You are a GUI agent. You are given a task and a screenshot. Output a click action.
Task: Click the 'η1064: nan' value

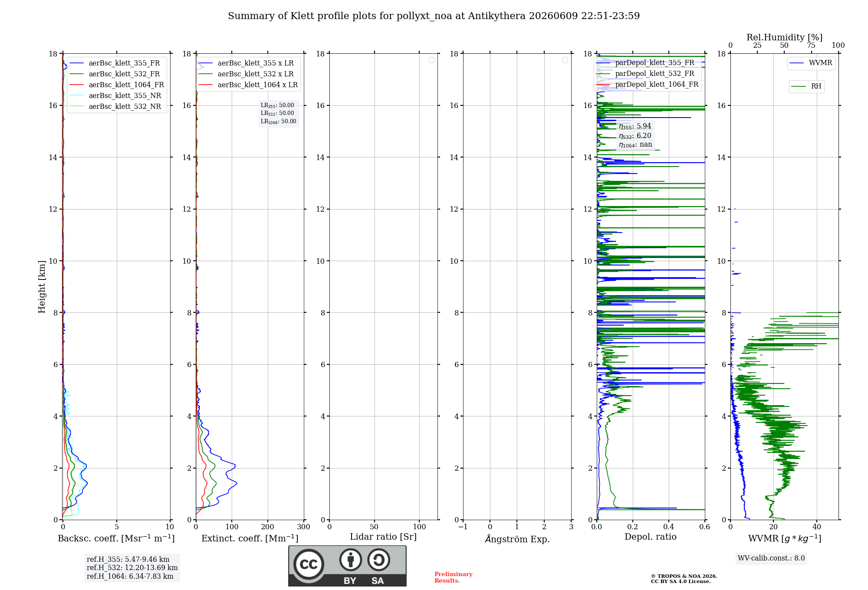(x=635, y=145)
